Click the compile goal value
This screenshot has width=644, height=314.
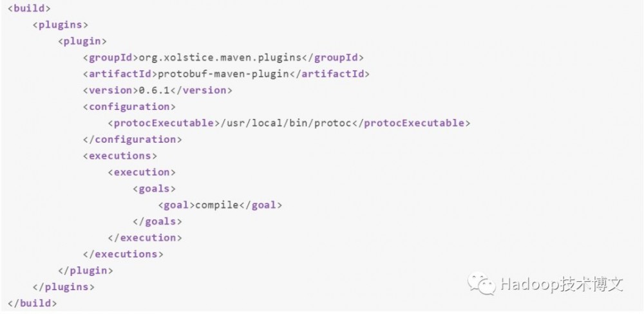(216, 205)
